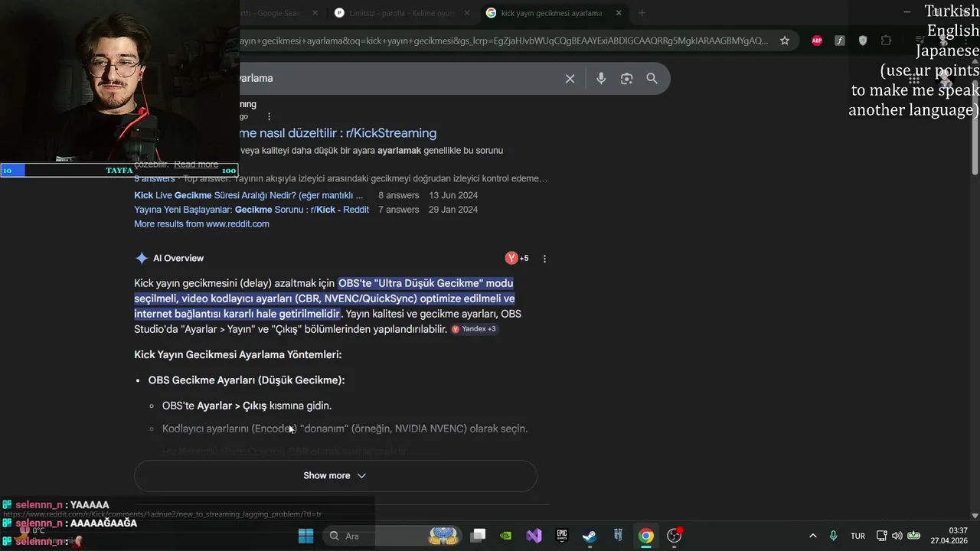Click the address bar URL

click(504, 41)
